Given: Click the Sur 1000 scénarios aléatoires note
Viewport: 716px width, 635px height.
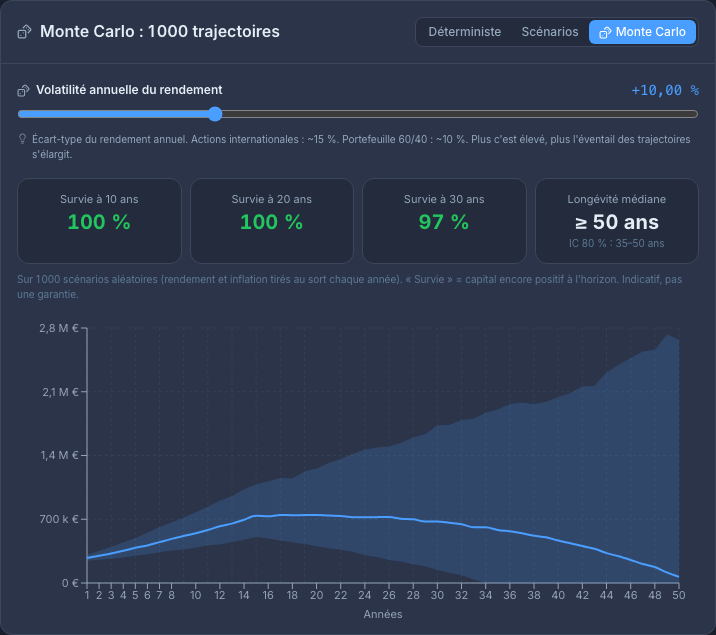Looking at the screenshot, I should tap(349, 287).
